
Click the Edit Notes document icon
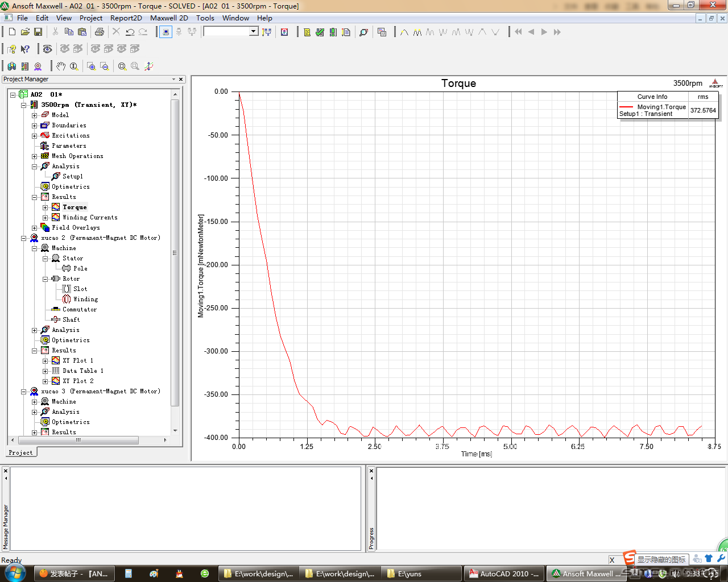click(x=346, y=32)
